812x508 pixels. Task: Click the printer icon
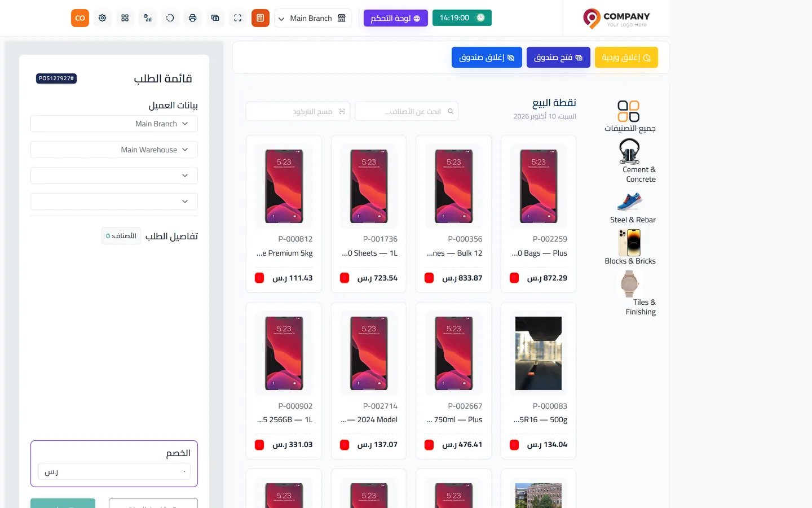point(193,18)
